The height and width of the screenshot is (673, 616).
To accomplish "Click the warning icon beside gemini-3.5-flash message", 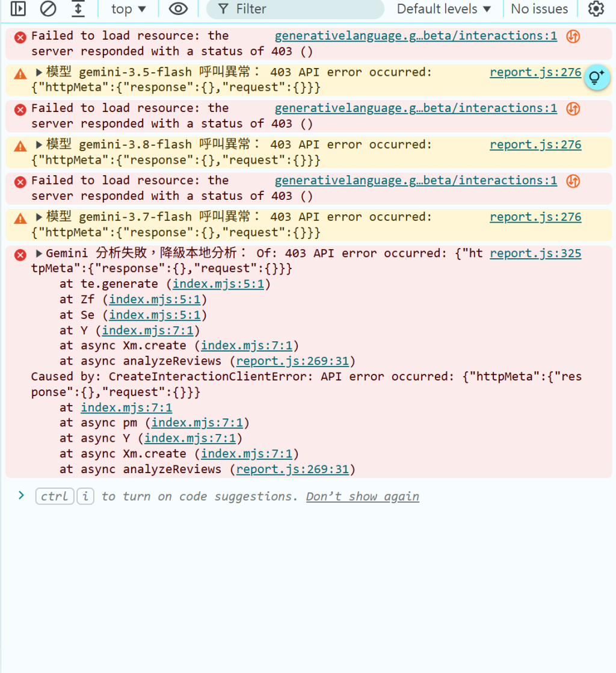I will (x=20, y=74).
